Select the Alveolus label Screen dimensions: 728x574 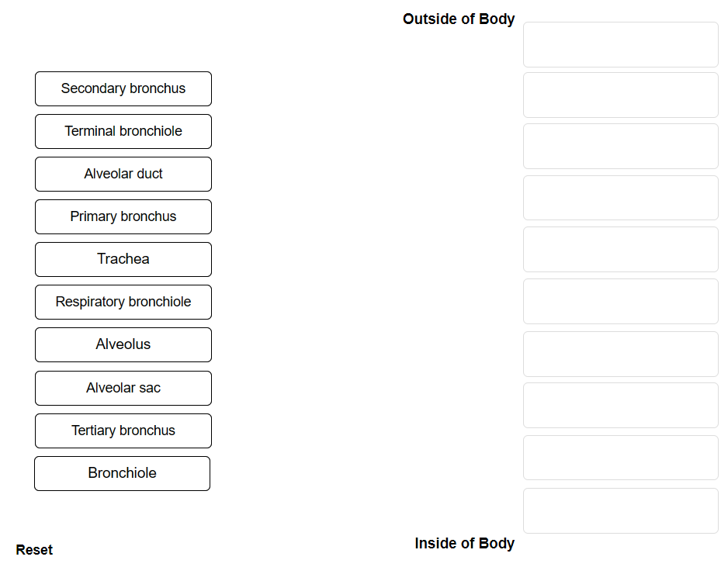[x=123, y=344]
